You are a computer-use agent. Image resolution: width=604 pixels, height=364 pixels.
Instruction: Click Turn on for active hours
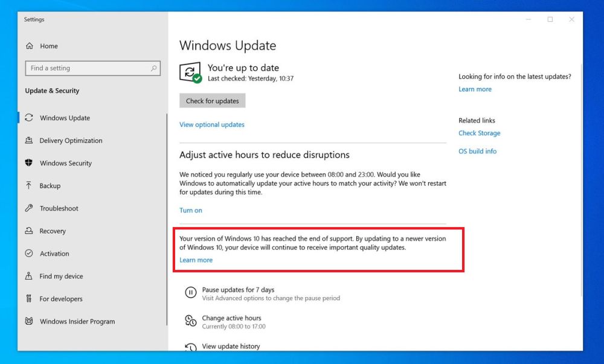[x=191, y=210]
